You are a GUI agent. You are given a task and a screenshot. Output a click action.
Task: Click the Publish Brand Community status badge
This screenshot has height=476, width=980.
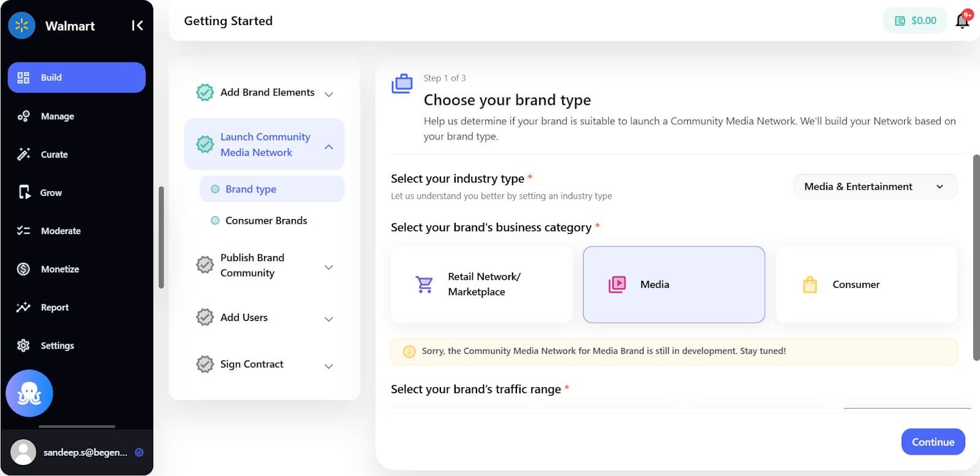tap(205, 265)
